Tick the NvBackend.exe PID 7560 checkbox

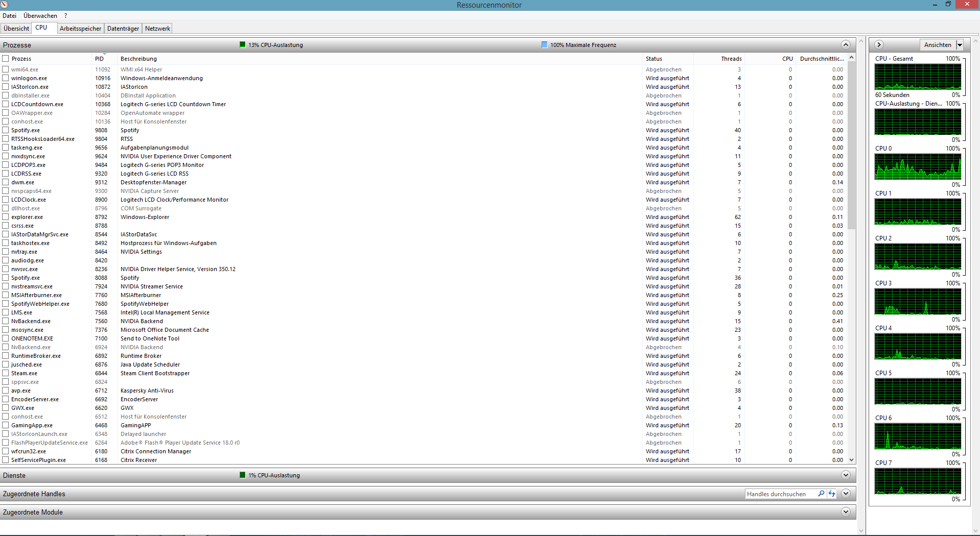tap(6, 321)
